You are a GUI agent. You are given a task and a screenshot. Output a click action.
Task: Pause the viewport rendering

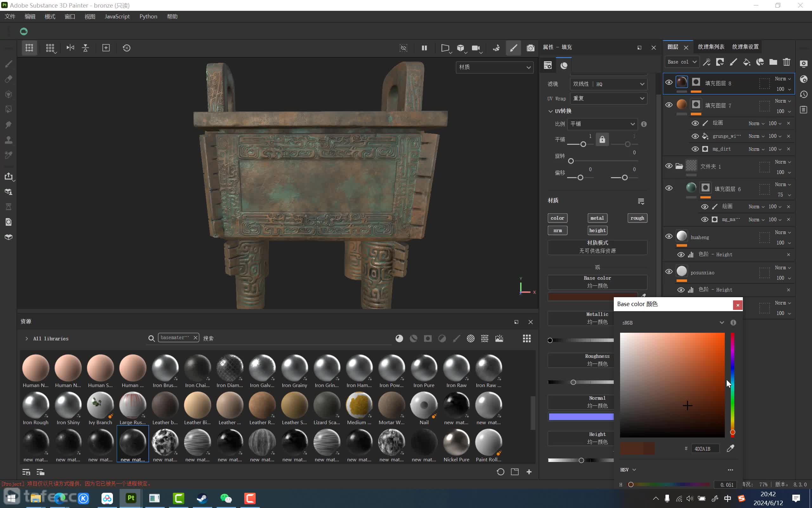(x=424, y=48)
